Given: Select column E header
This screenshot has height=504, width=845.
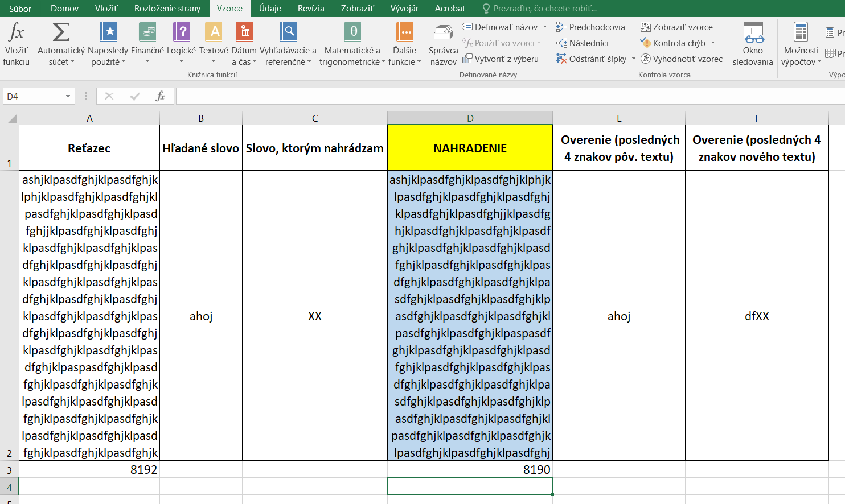Looking at the screenshot, I should click(x=619, y=118).
